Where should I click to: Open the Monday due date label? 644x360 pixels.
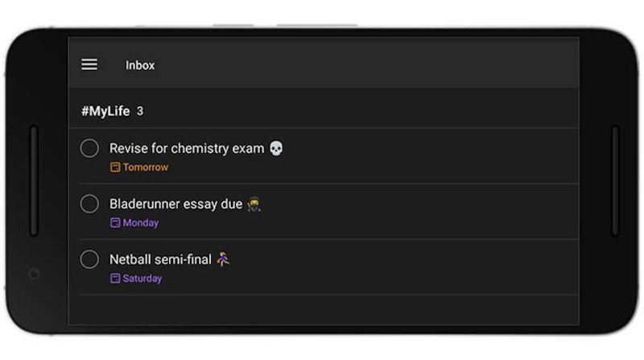tap(141, 223)
